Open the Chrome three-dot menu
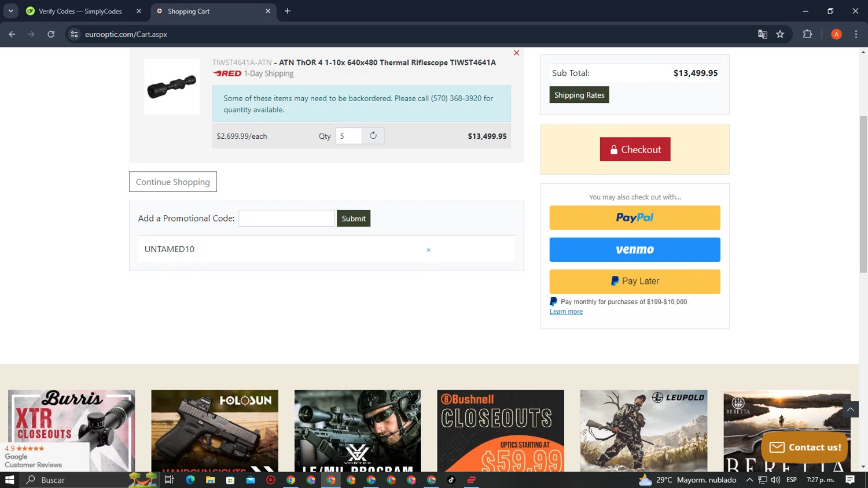Viewport: 868px width, 488px height. 856,34
